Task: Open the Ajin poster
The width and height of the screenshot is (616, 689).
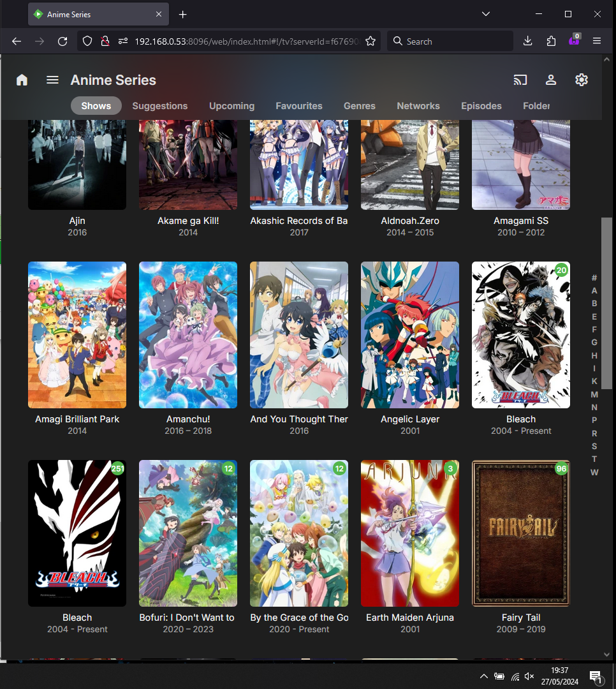Action: tap(77, 165)
